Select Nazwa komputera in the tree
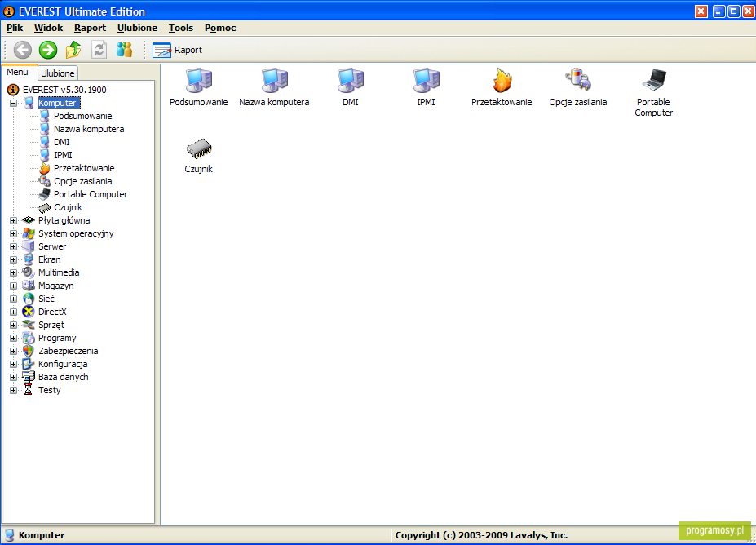Viewport: 756px width, 545px height. click(89, 129)
